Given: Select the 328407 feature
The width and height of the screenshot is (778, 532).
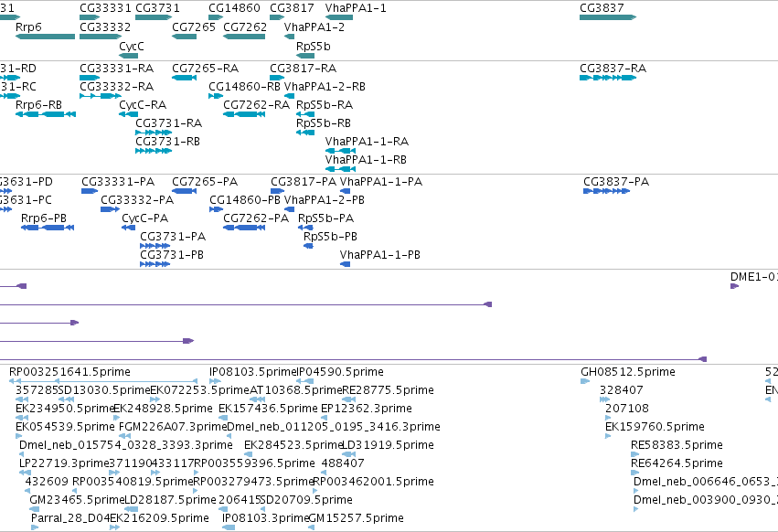Looking at the screenshot, I should (604, 399).
